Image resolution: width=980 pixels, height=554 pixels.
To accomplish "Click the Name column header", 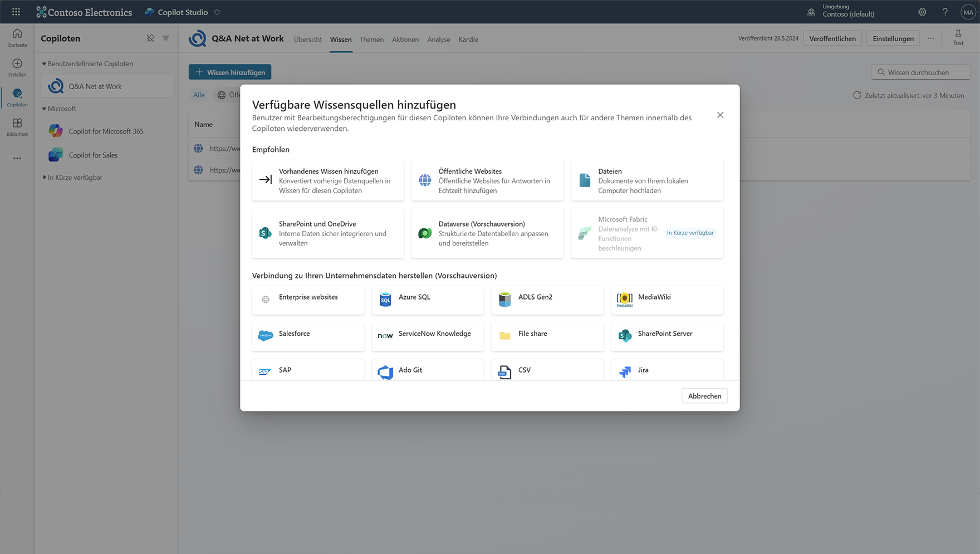I will 203,124.
